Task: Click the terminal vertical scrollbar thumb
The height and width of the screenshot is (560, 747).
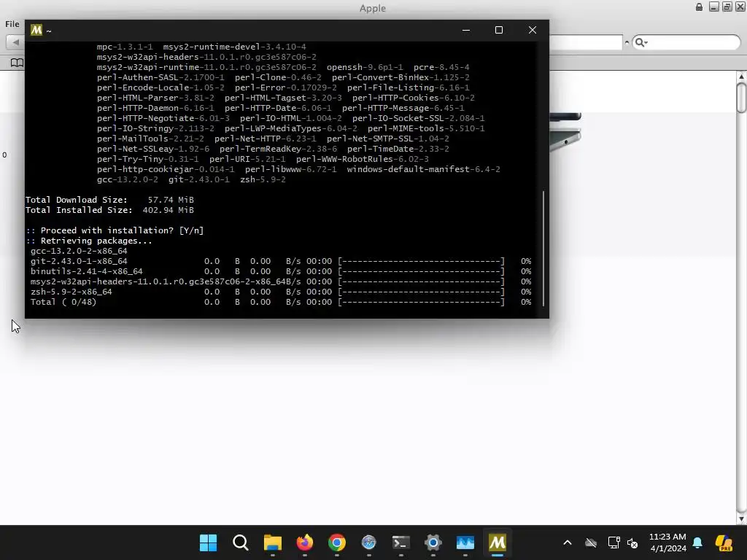Action: (x=543, y=248)
